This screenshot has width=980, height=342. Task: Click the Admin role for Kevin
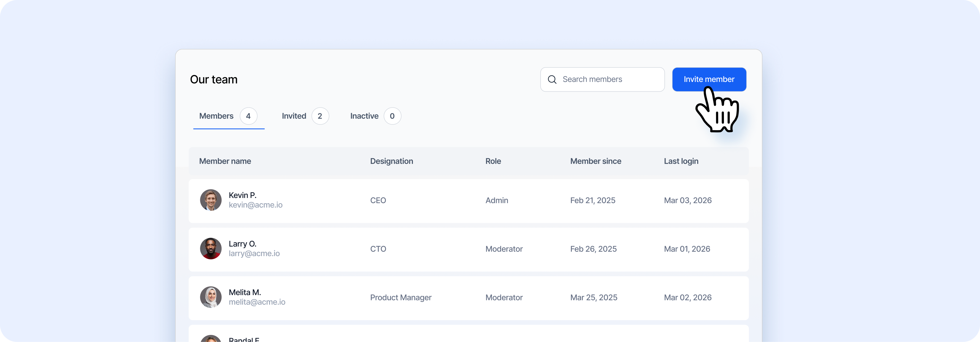(496, 201)
